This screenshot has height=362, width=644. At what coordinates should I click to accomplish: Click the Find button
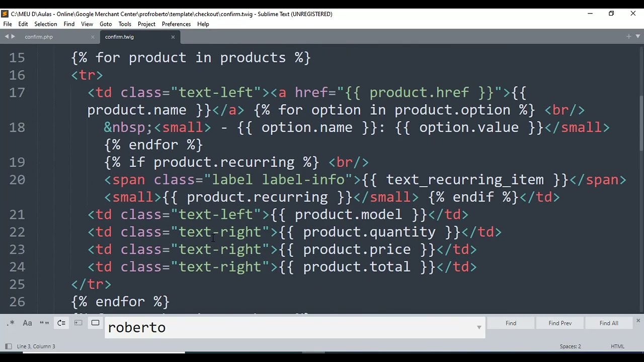pos(511,323)
